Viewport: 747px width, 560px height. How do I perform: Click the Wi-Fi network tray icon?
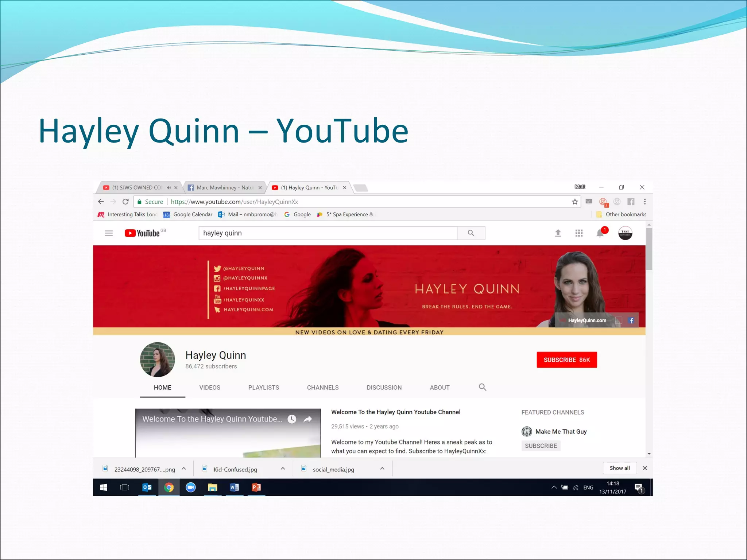point(576,487)
